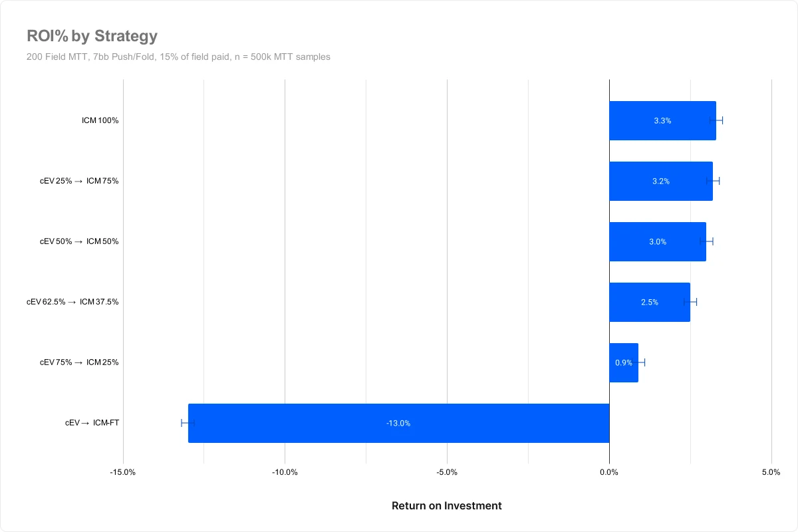The image size is (798, 532).
Task: Click the cEV 62.5% → ICM 37.5% bar
Action: pos(650,302)
